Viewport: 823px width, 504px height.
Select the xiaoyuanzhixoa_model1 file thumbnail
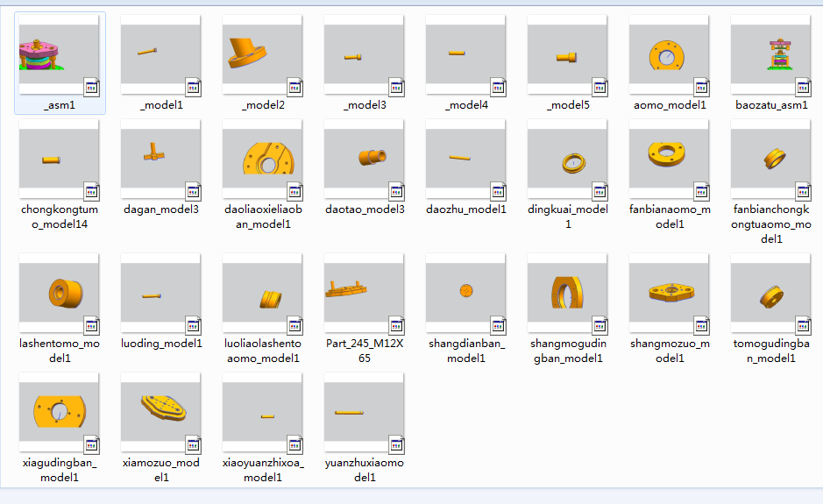[x=263, y=413]
